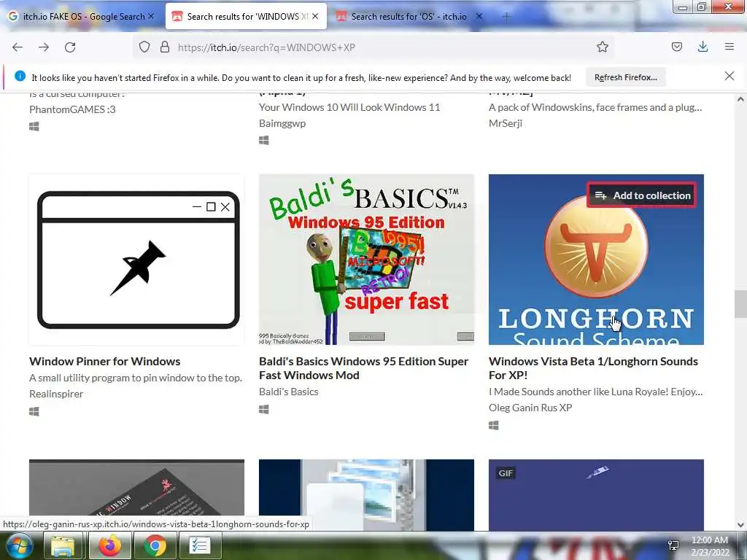Viewport: 747px width, 560px height.
Task: Open the dark brochure thumbnail at bottom left
Action: click(x=136, y=488)
